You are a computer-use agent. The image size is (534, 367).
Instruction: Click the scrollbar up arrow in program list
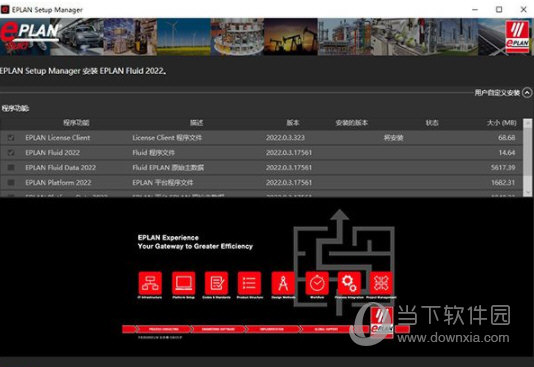click(528, 123)
